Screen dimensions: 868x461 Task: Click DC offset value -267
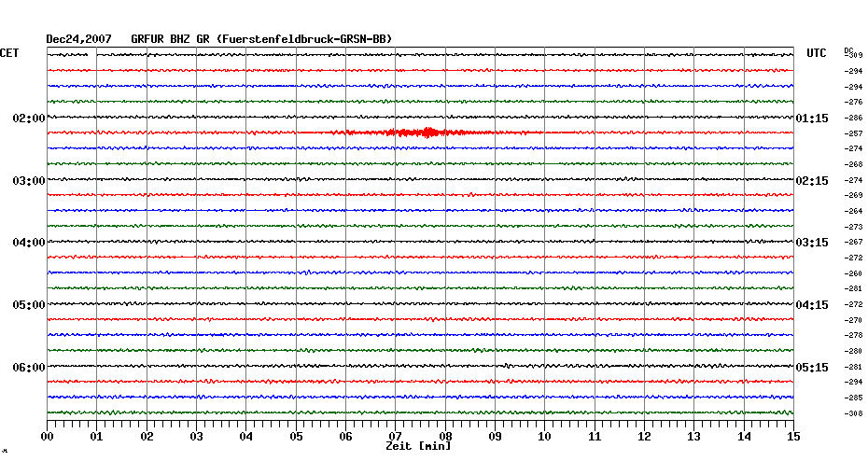pyautogui.click(x=854, y=242)
